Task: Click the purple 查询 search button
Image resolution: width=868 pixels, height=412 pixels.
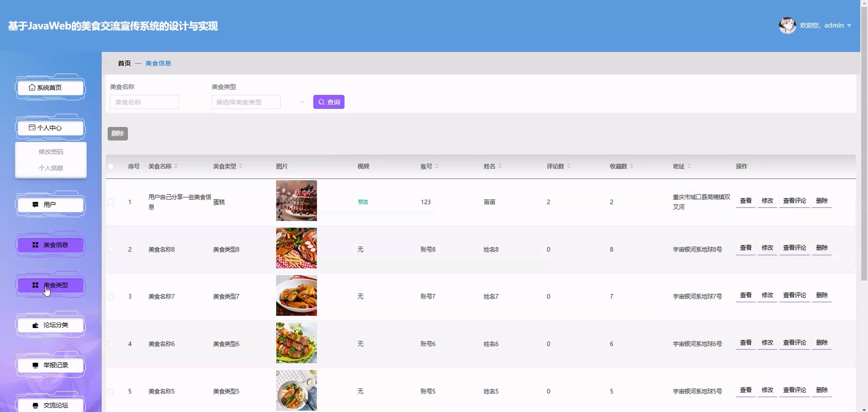Action: (x=329, y=102)
